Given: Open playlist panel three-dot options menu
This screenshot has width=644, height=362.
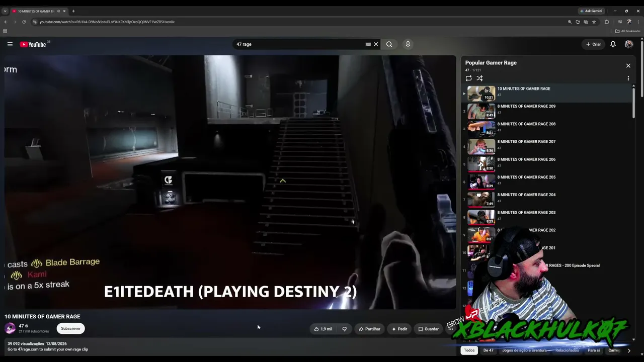Looking at the screenshot, I should coord(628,78).
